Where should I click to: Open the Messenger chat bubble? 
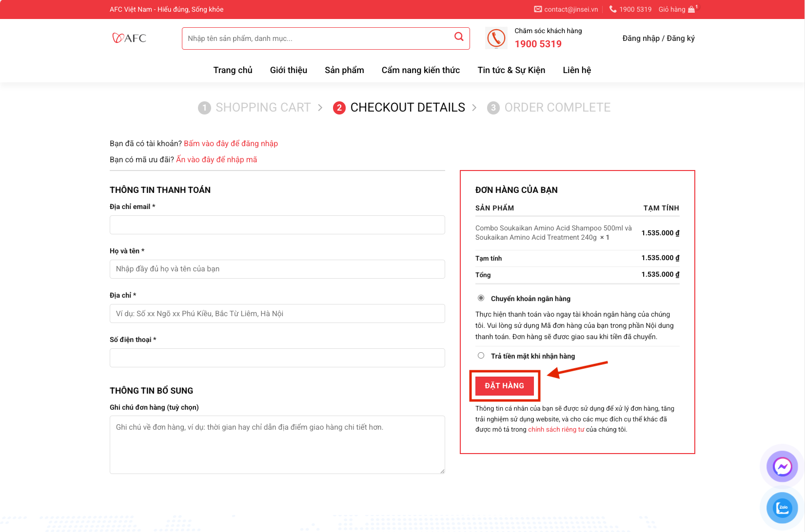[782, 467]
